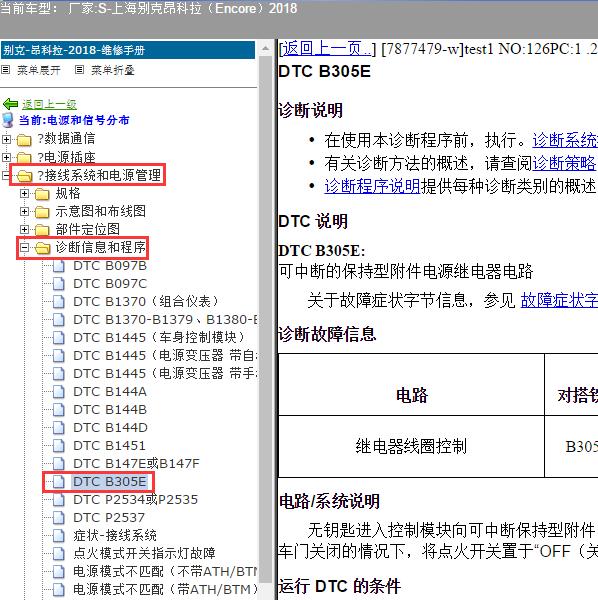This screenshot has height=600, width=598.
Task: Click 继电器线圈控制 table cell
Action: tap(411, 446)
